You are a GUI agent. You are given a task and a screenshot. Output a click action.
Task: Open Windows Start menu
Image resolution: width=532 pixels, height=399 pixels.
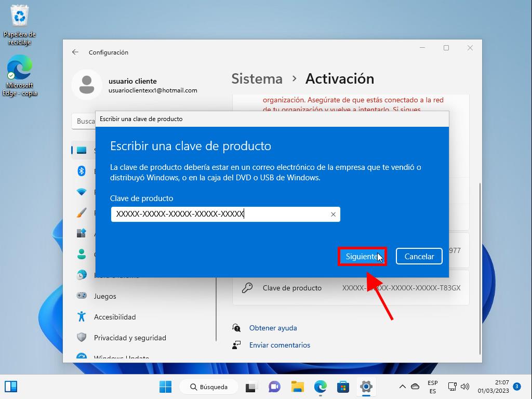tap(165, 387)
